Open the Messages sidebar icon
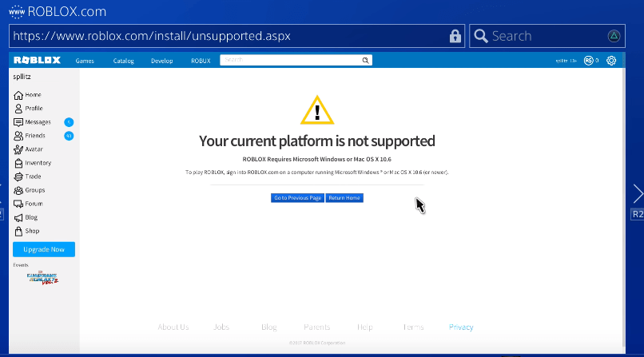The image size is (644, 357). pyautogui.click(x=18, y=122)
